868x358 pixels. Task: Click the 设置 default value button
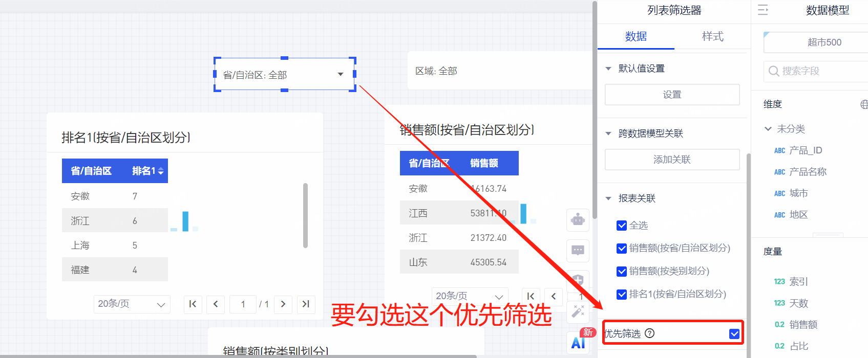[x=672, y=95]
